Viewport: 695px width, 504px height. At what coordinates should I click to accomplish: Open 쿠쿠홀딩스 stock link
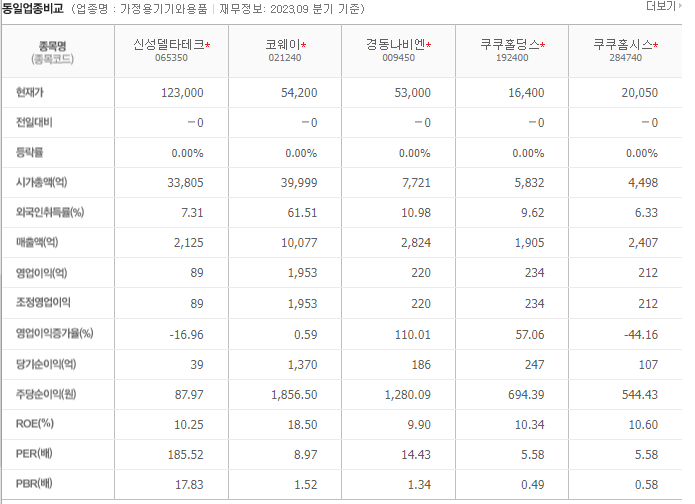coord(510,44)
